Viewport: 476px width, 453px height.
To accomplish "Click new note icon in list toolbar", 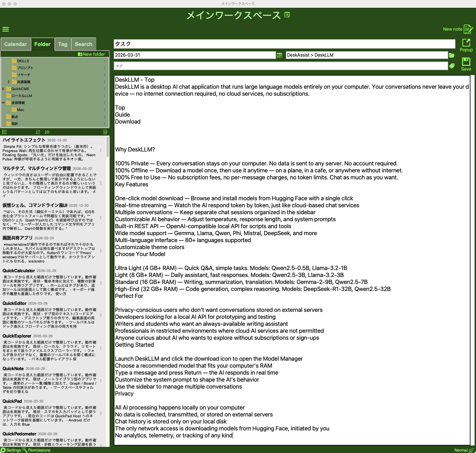I will coord(105,132).
